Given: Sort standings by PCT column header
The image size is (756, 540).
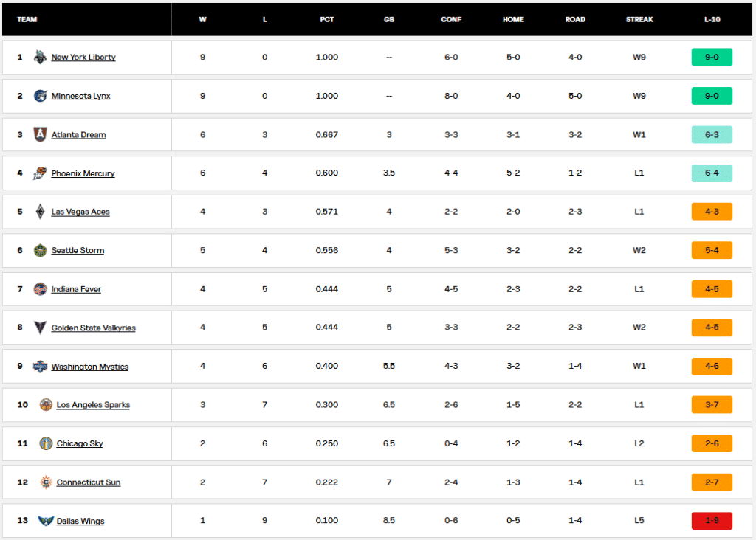Looking at the screenshot, I should click(x=327, y=20).
